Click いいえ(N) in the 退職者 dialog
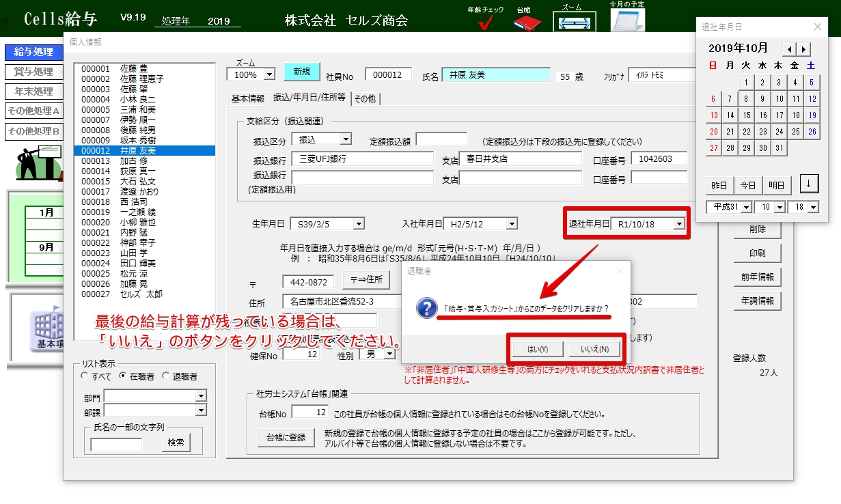This screenshot has height=504, width=841. pyautogui.click(x=594, y=349)
